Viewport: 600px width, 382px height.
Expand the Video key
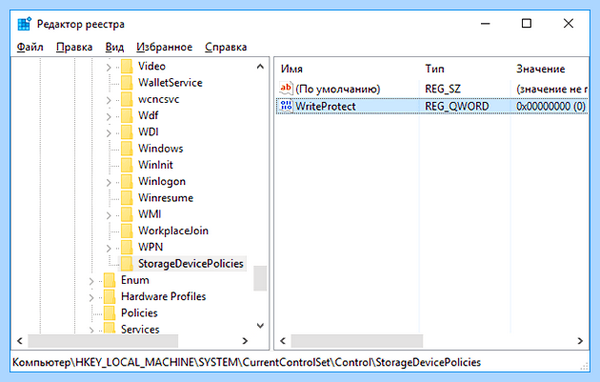click(x=109, y=67)
